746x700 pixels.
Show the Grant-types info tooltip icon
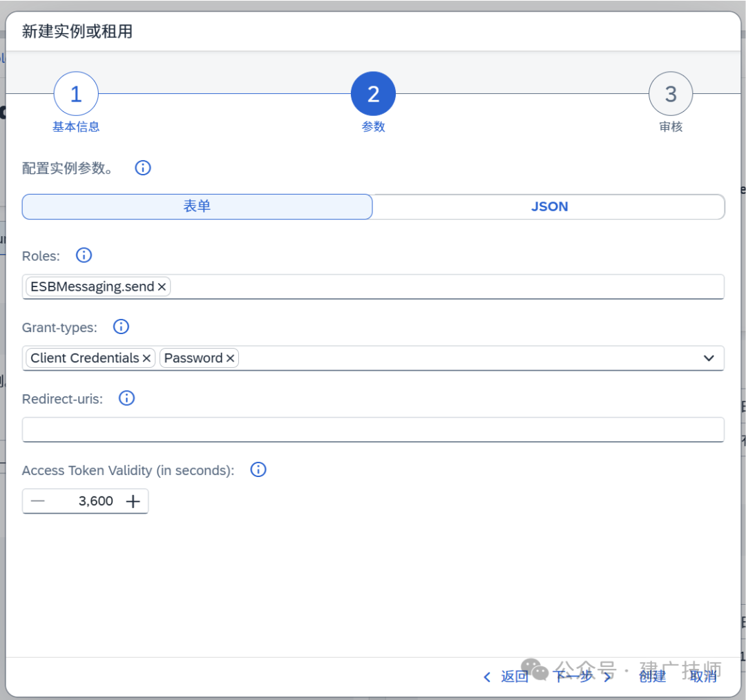click(x=121, y=327)
